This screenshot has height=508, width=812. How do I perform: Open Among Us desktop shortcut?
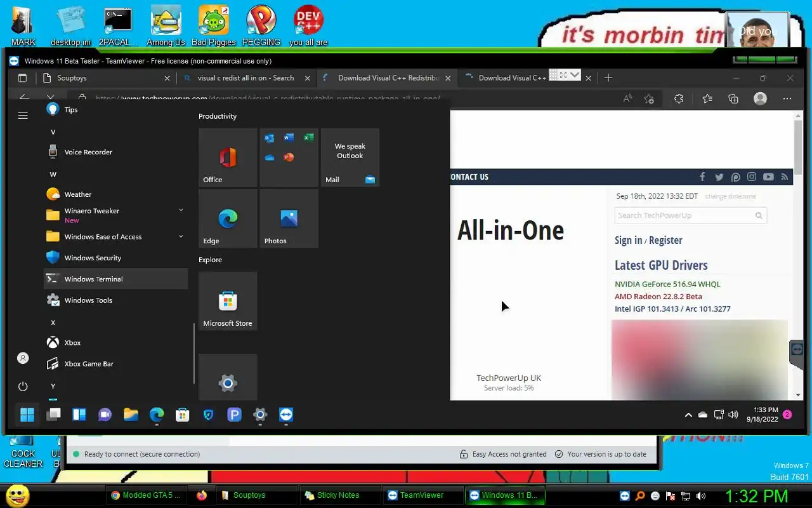pos(166,27)
